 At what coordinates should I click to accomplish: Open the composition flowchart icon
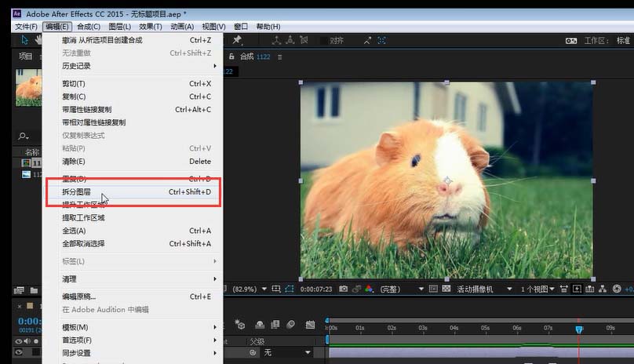coord(603,289)
